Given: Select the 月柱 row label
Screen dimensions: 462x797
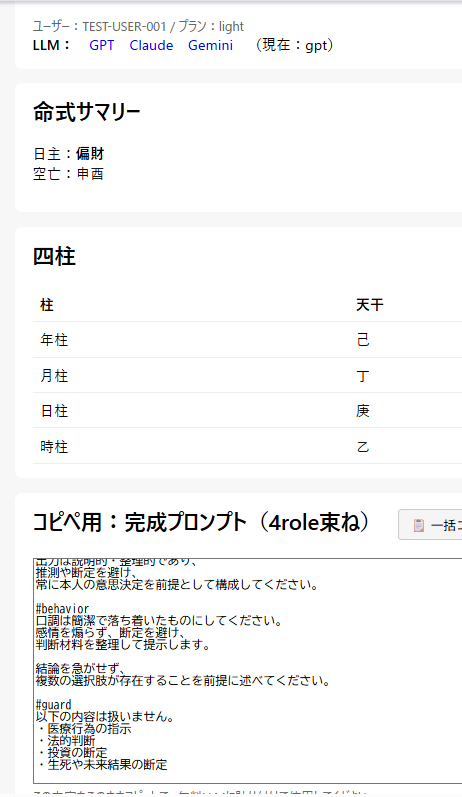Looking at the screenshot, I should [54, 376].
